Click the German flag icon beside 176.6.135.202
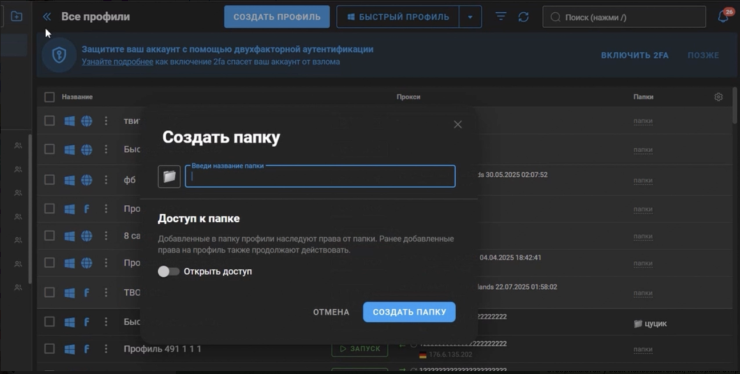Screen dimensions: 740x374 pyautogui.click(x=422, y=355)
